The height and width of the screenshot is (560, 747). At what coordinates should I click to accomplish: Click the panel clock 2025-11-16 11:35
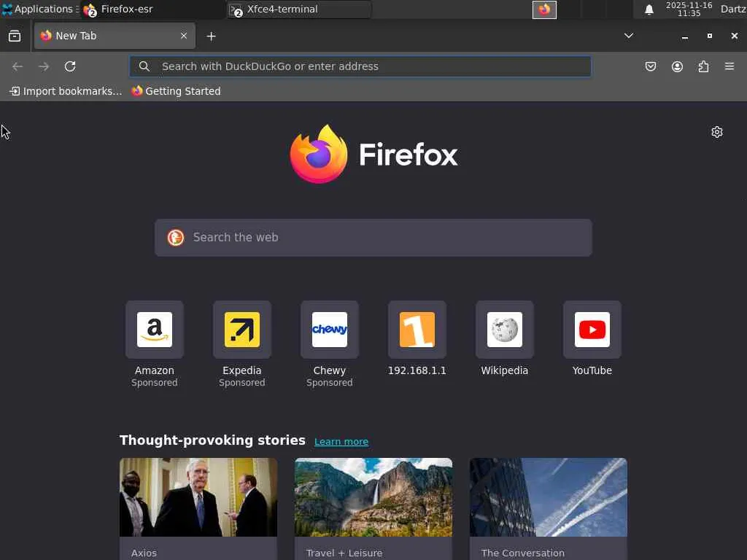click(689, 9)
